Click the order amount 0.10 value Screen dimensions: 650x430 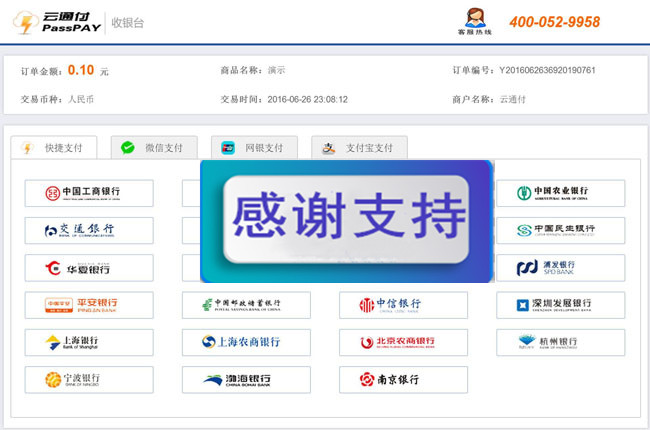point(81,70)
